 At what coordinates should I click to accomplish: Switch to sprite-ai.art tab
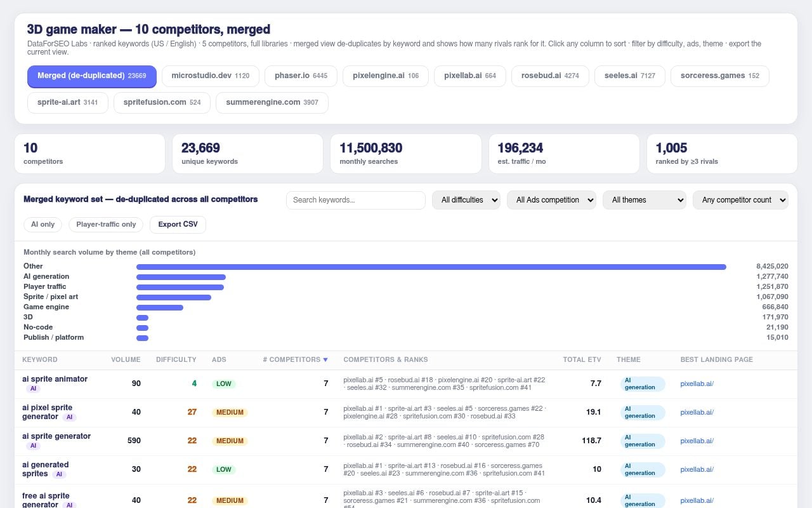[x=68, y=102]
